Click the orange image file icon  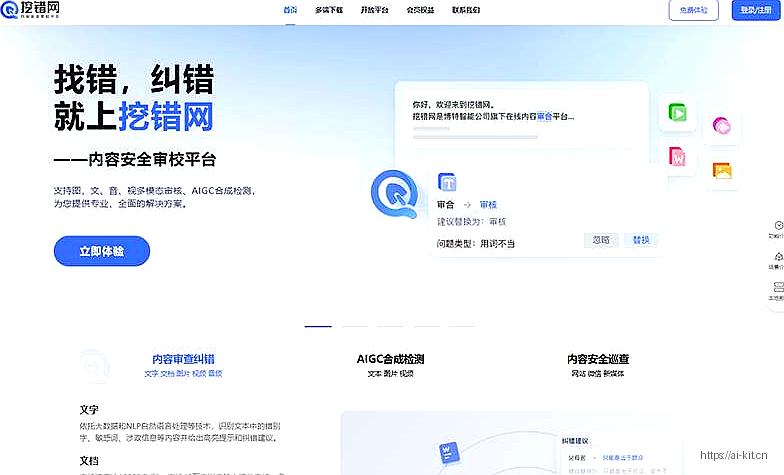722,170
